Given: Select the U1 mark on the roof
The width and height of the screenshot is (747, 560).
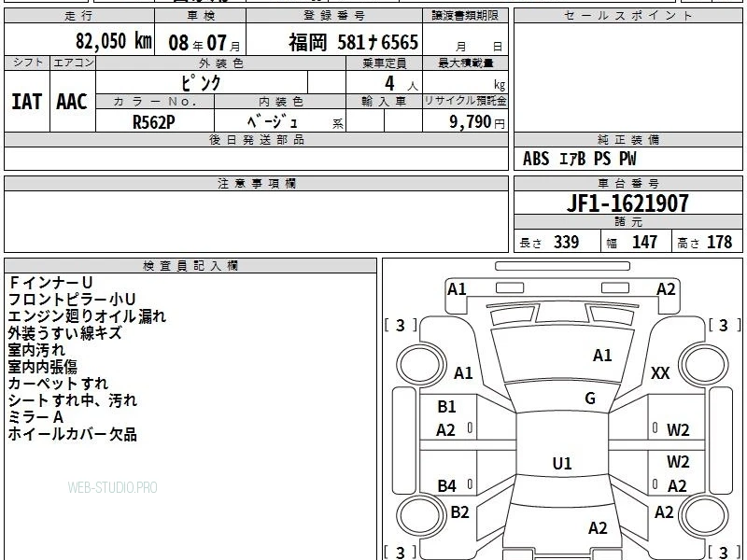Looking at the screenshot, I should tap(562, 463).
